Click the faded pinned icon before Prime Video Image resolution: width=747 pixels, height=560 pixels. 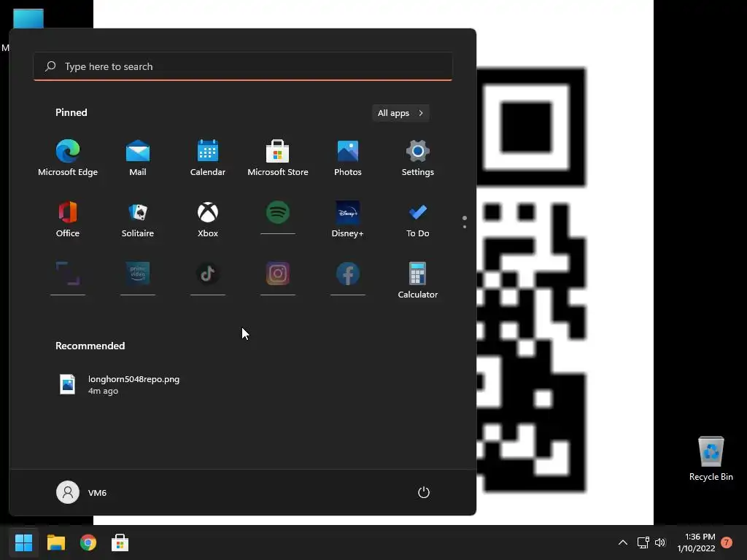pyautogui.click(x=68, y=274)
